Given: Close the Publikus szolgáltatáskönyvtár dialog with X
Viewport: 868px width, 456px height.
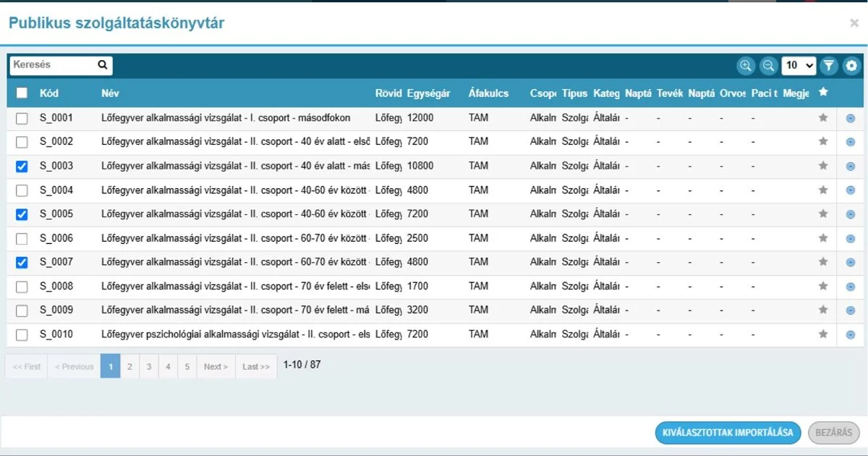Looking at the screenshot, I should (x=854, y=23).
